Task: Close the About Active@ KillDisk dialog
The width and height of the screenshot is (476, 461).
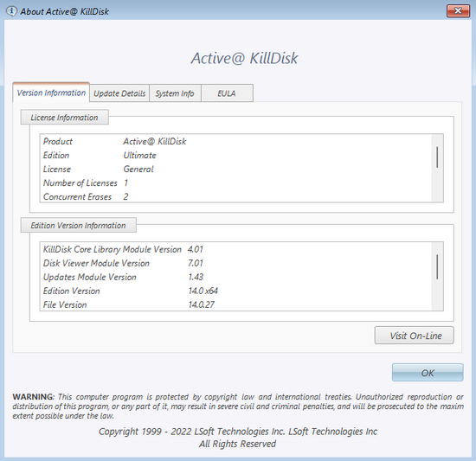Action: (x=458, y=11)
